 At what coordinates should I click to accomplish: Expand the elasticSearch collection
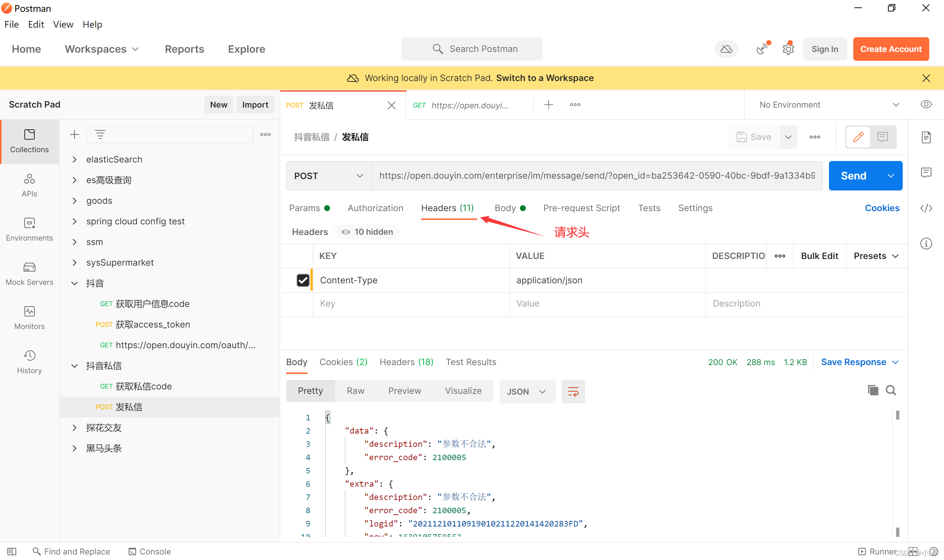pos(75,159)
